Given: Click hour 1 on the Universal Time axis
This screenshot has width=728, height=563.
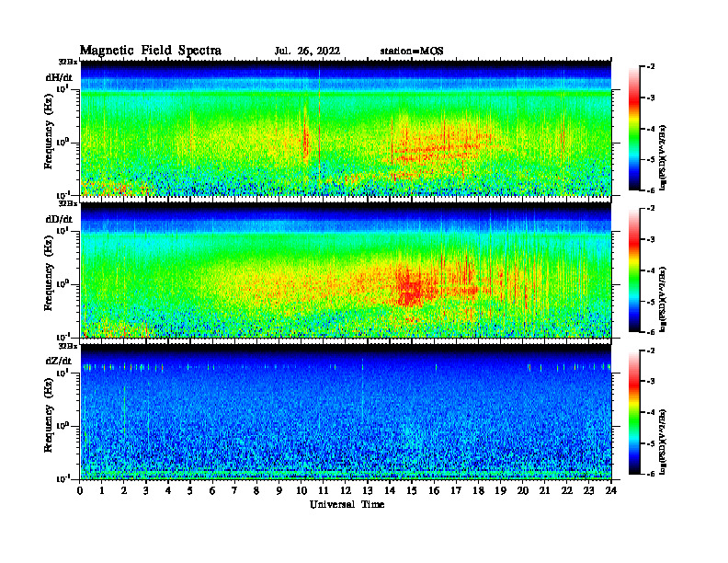Looking at the screenshot, I should 102,490.
